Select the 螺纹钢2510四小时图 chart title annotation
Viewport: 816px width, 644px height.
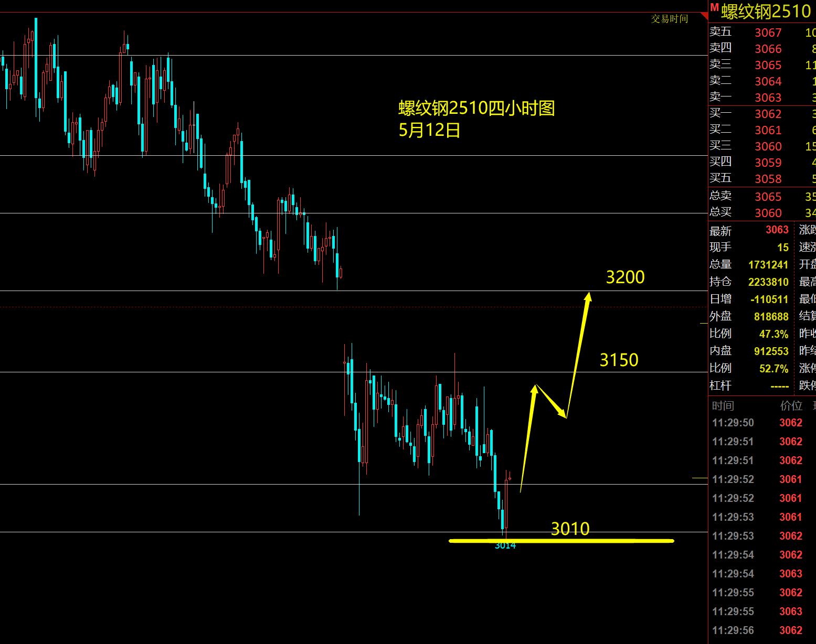tap(476, 109)
